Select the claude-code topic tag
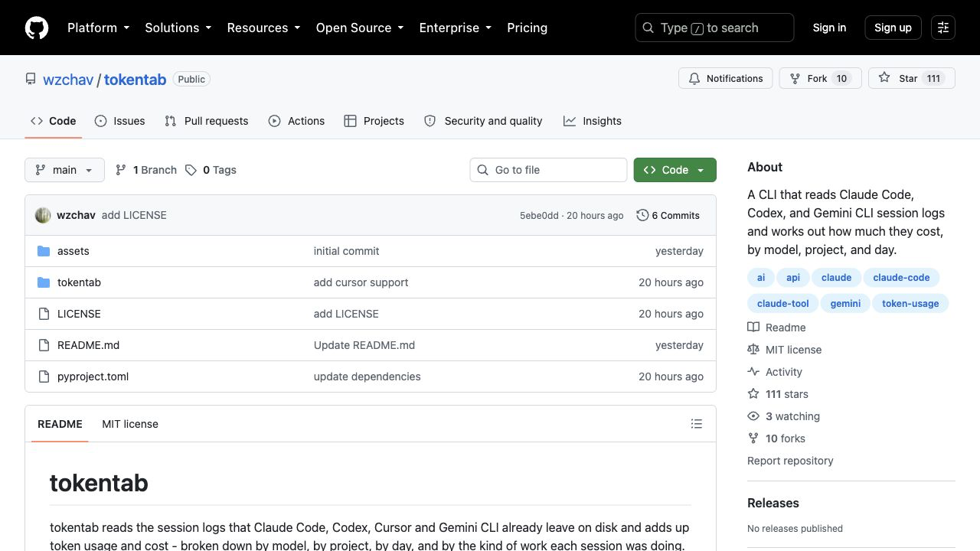This screenshot has width=980, height=551. click(x=901, y=278)
